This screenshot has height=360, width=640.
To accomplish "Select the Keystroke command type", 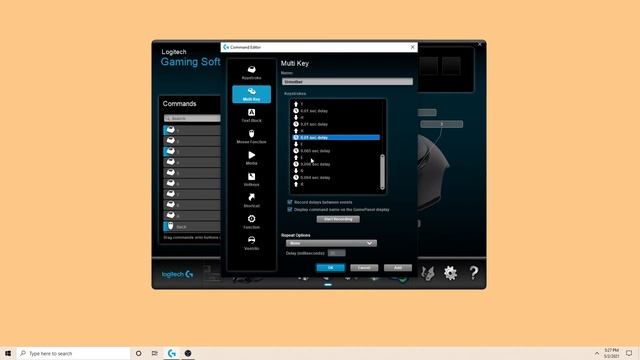I will click(x=251, y=73).
